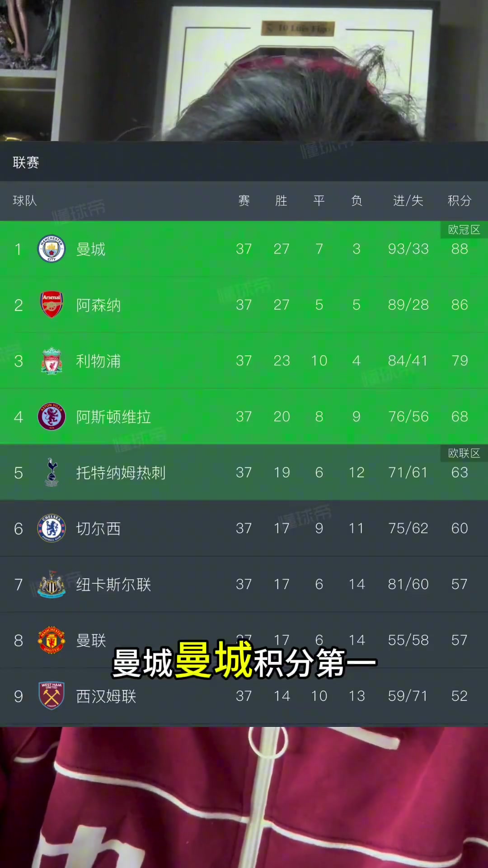Image resolution: width=488 pixels, height=868 pixels.
Task: Open 曼城 team name link
Action: [91, 249]
